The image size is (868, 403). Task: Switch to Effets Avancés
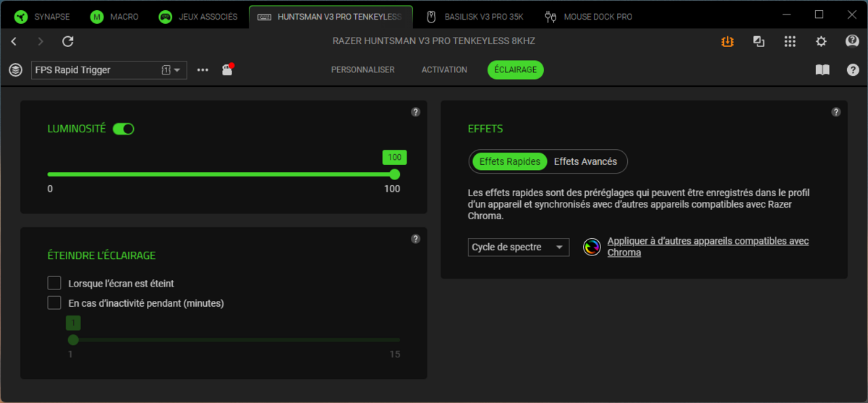point(585,161)
